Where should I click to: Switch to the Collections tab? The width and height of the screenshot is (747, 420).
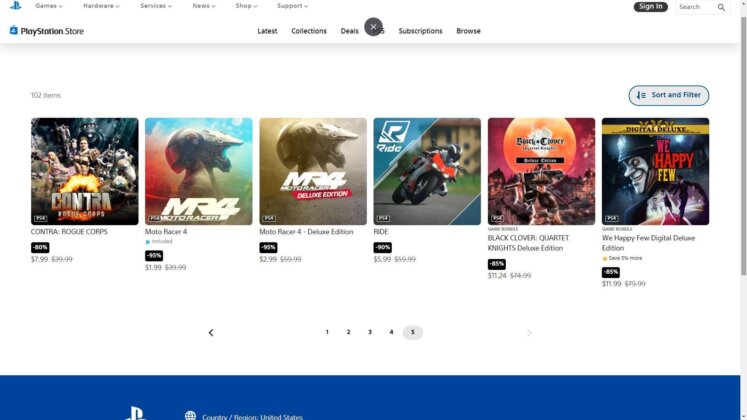pos(309,31)
